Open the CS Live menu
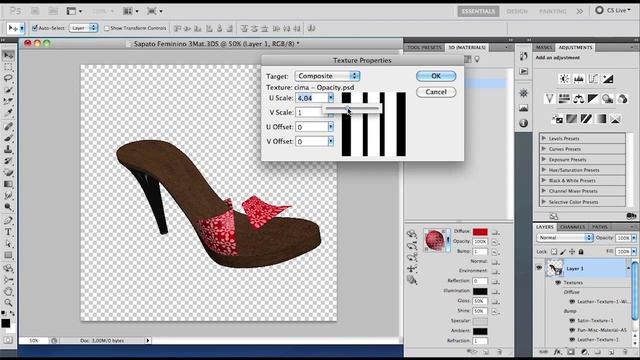Viewport: 640px width, 360px height. (613, 10)
